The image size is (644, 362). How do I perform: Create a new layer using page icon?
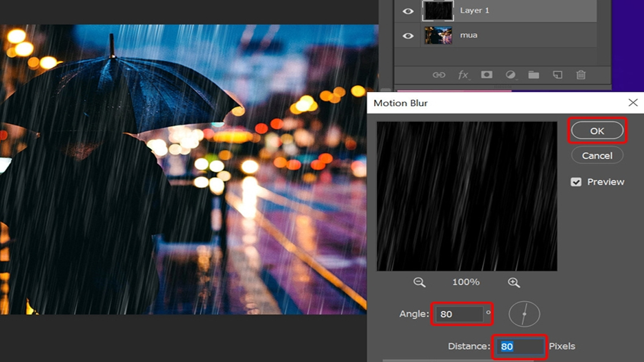point(558,75)
